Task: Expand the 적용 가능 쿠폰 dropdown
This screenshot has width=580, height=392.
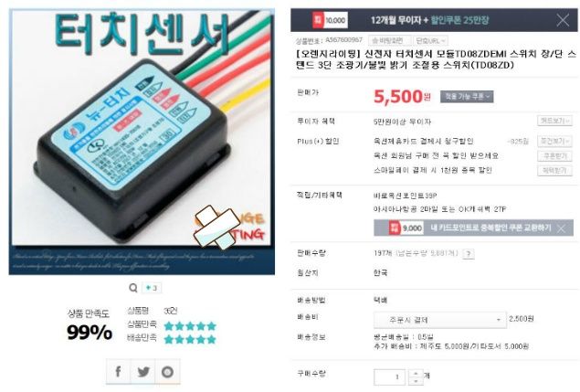Action: pyautogui.click(x=467, y=97)
